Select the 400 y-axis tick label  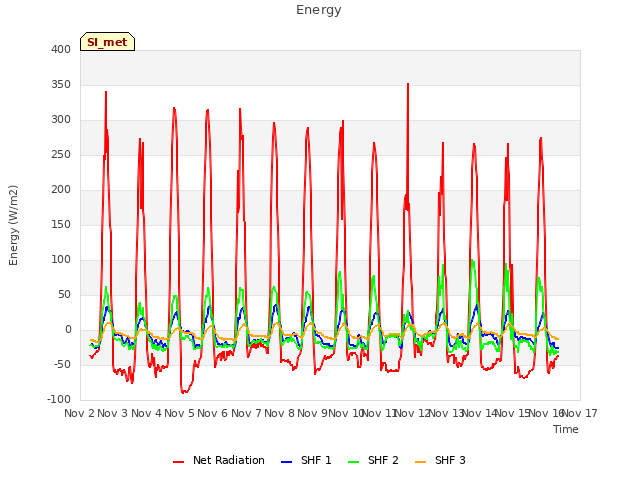pos(61,50)
